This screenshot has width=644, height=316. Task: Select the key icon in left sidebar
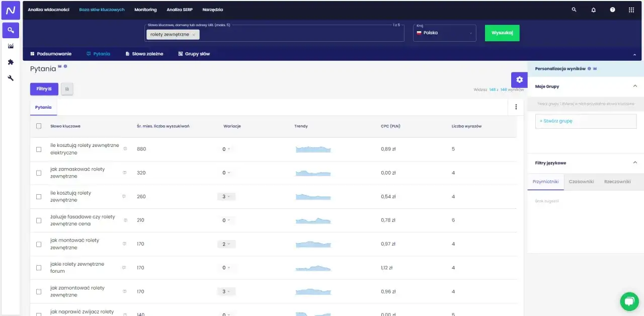coord(11,30)
